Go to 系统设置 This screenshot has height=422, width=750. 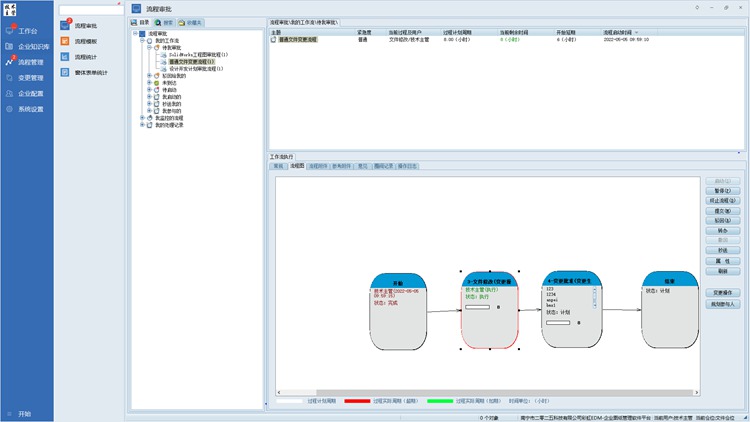[30, 109]
